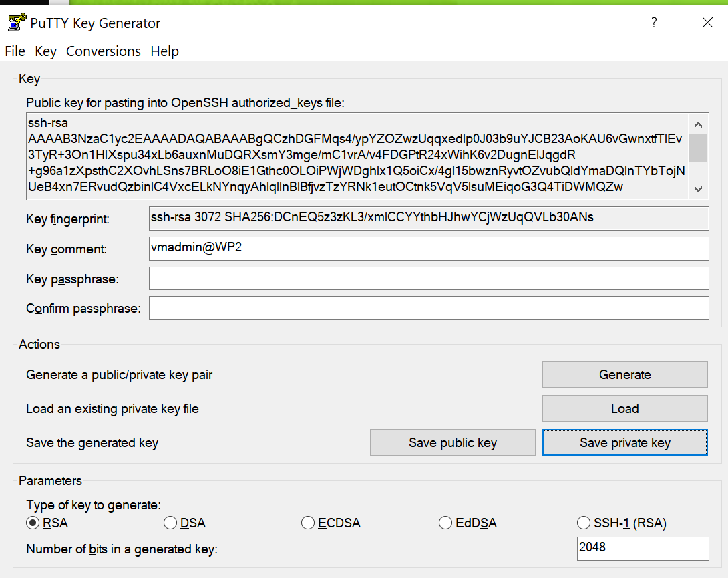Click the question mark help button
This screenshot has height=578, width=728.
[654, 23]
